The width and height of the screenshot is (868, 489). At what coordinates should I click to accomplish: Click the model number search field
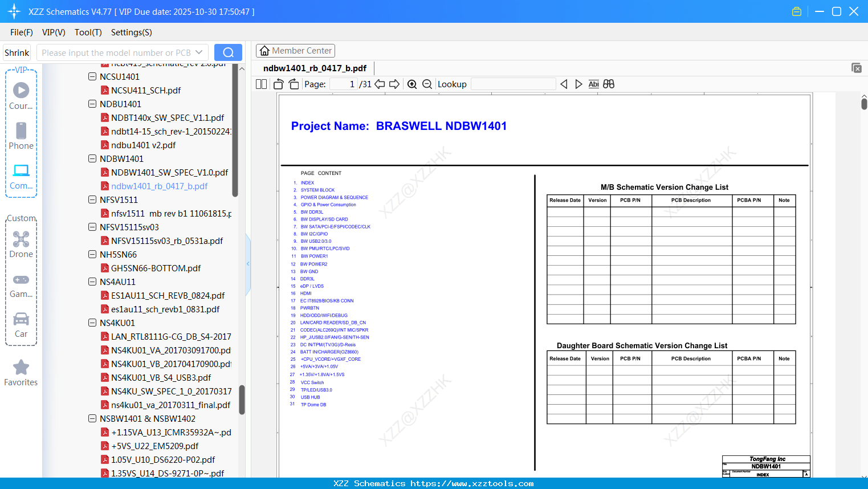(x=116, y=52)
